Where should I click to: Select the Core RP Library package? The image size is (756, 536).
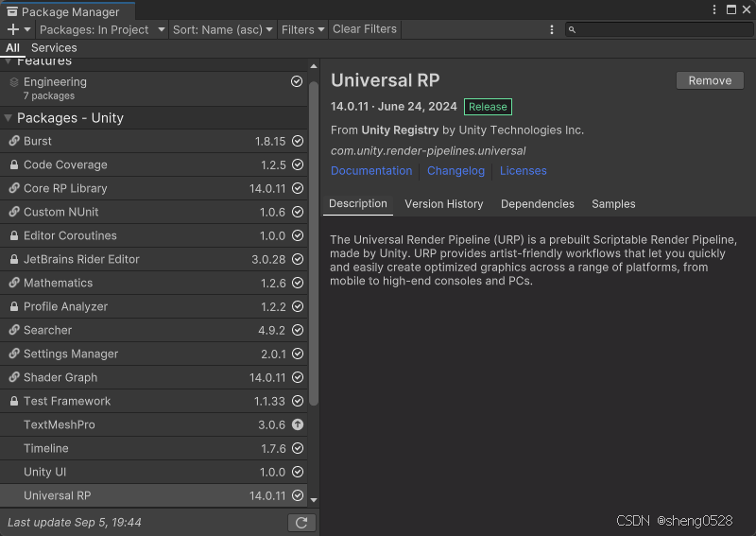tap(153, 188)
